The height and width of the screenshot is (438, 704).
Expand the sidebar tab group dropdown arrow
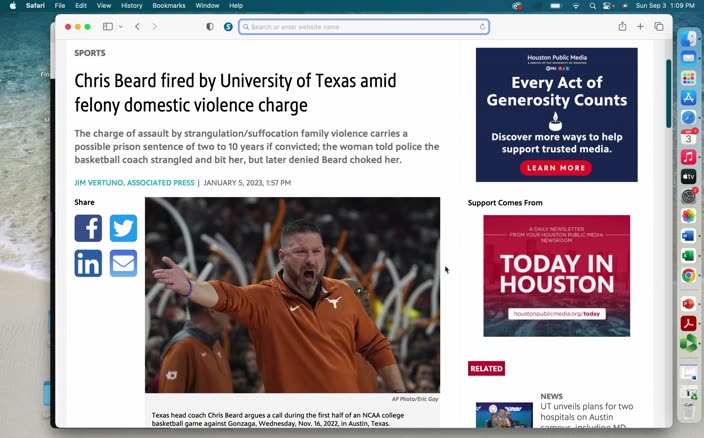coord(121,27)
